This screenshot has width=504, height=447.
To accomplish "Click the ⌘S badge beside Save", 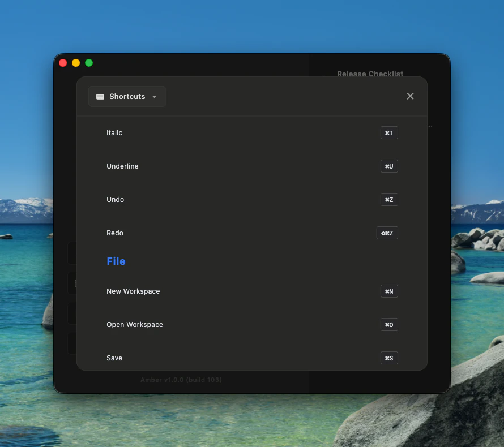I will click(389, 358).
